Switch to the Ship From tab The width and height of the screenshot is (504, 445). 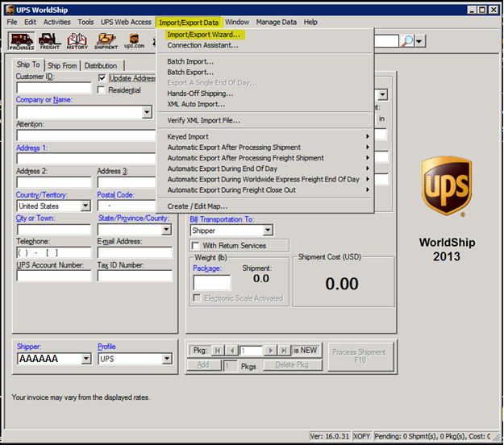click(x=62, y=65)
